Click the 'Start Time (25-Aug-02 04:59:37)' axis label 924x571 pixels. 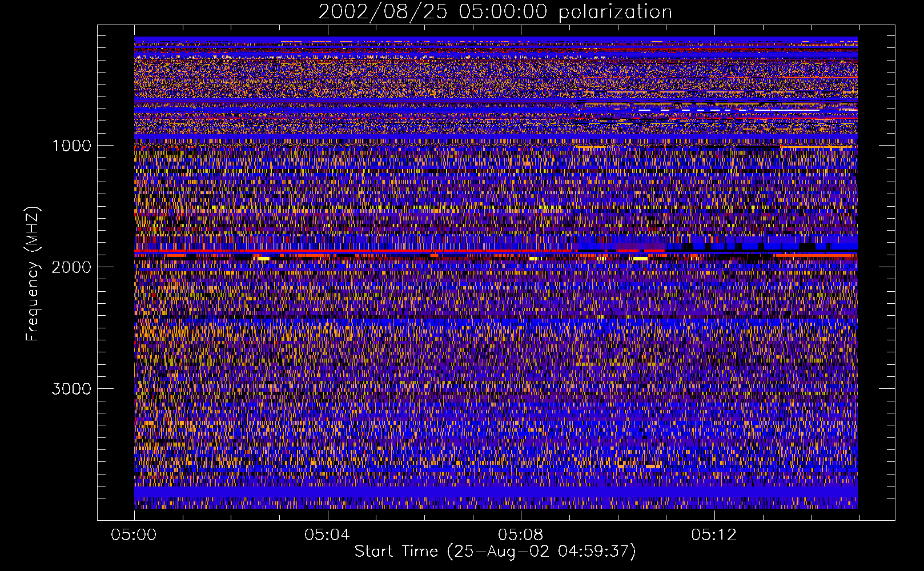495,552
